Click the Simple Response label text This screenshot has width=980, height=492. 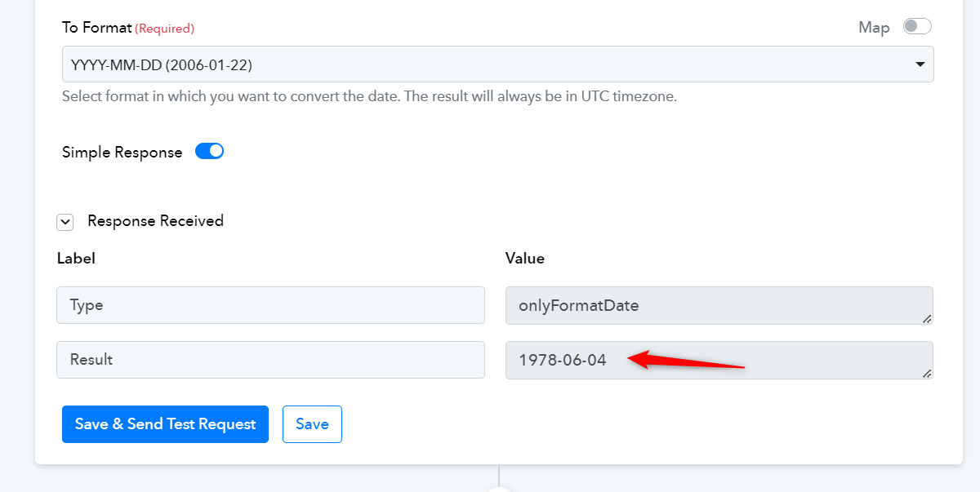(x=122, y=153)
